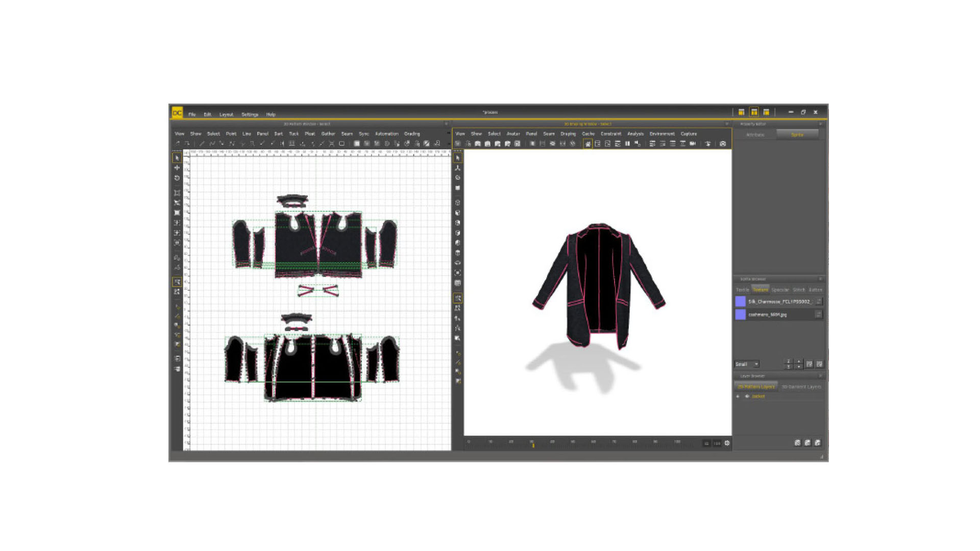Switch to the Sprite tab in Property Editor
This screenshot has width=980, height=551.
(797, 134)
